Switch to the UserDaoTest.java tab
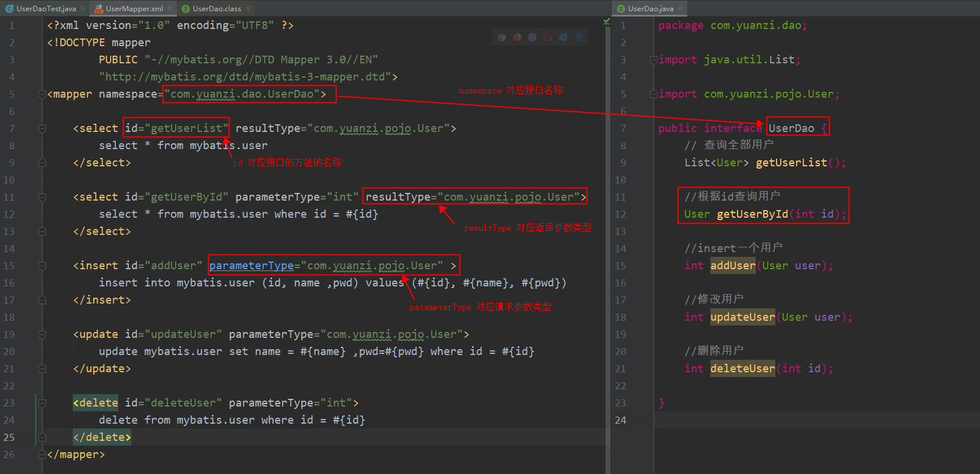The width and height of the screenshot is (980, 474). tap(46, 8)
